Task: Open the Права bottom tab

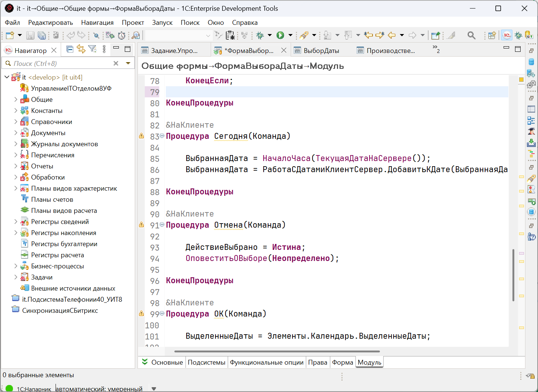Action: pos(317,362)
